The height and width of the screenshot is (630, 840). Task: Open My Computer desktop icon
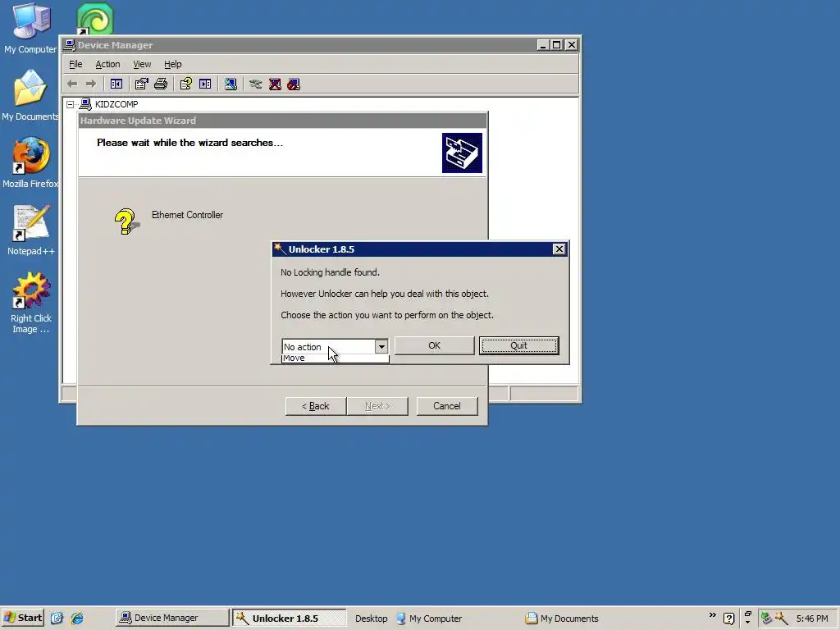(x=30, y=28)
